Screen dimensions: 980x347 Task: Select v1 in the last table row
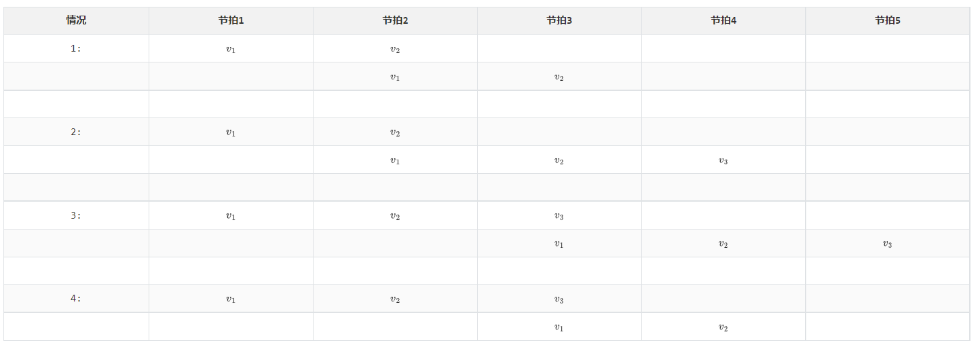coord(559,327)
